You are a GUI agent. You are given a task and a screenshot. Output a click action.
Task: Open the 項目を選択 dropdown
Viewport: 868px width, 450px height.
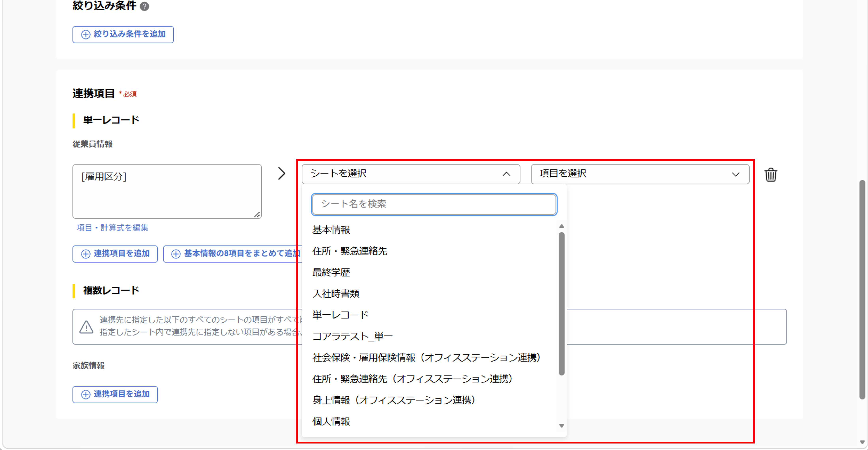(640, 174)
